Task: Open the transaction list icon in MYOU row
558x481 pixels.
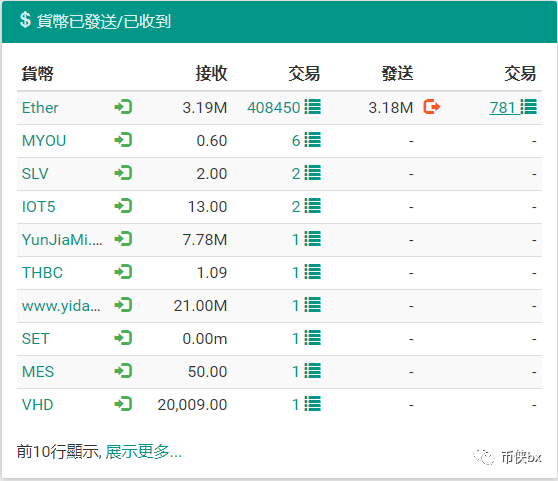Action: (x=313, y=140)
